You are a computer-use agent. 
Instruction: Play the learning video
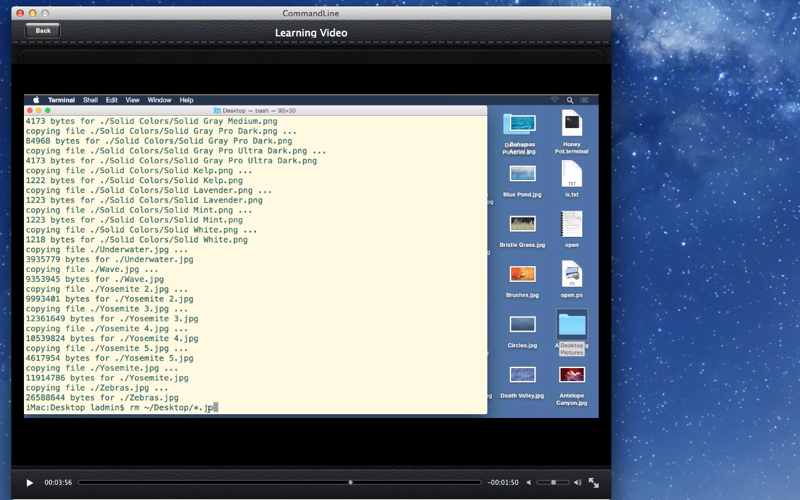pos(30,483)
